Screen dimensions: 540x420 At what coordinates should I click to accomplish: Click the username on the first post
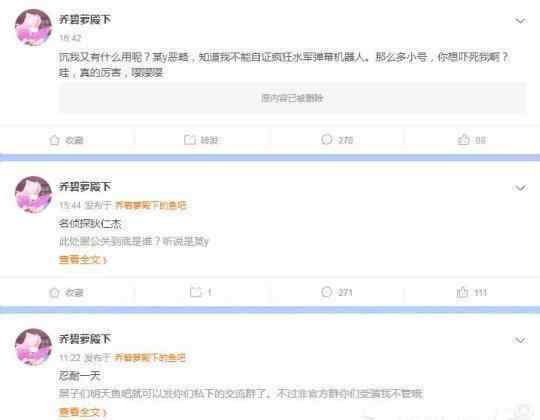(85, 19)
